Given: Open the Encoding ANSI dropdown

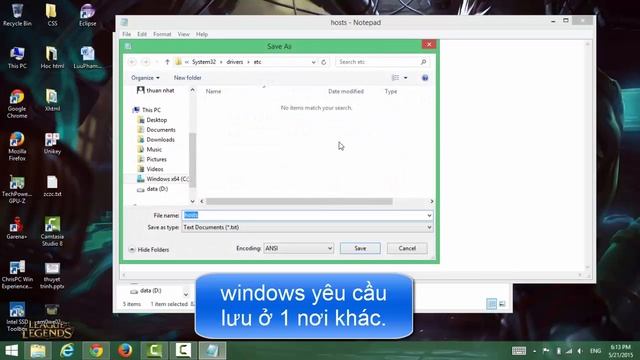Looking at the screenshot, I should coord(298,248).
